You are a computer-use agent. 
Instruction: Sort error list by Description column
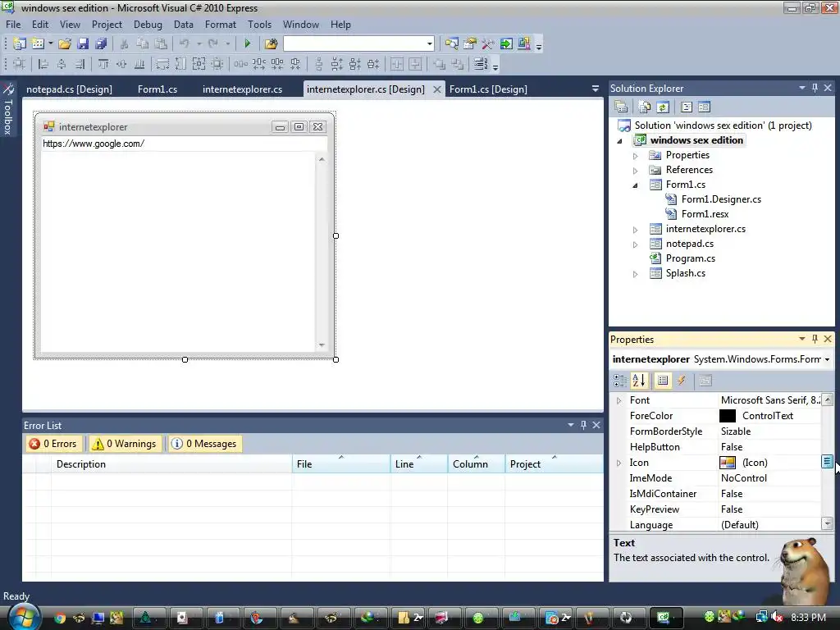click(x=171, y=464)
